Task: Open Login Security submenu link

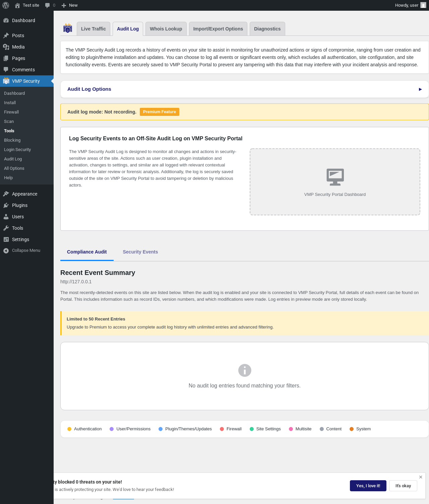Action: click(17, 150)
